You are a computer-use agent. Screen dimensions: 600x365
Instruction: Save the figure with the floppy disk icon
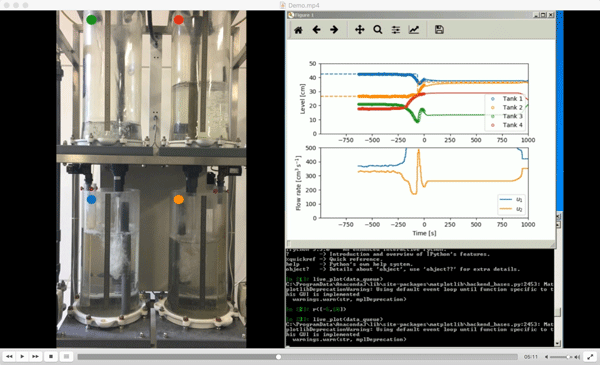(x=439, y=30)
